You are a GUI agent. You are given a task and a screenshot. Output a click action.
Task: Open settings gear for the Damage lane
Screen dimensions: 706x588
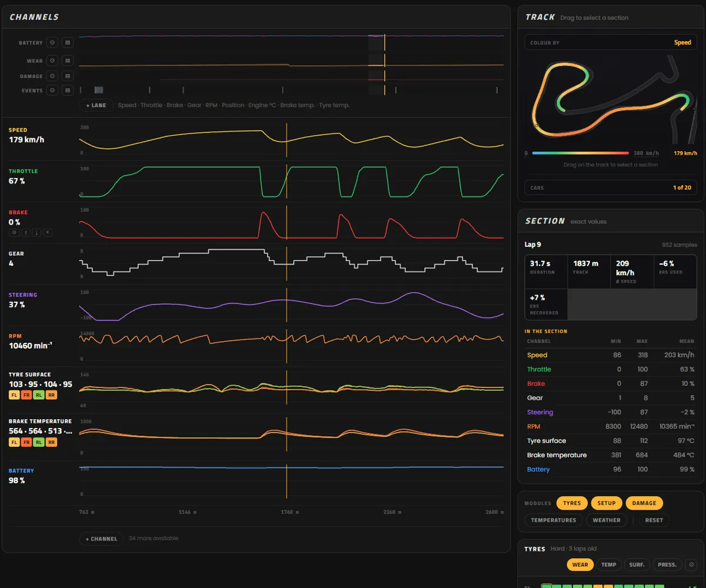click(x=52, y=76)
